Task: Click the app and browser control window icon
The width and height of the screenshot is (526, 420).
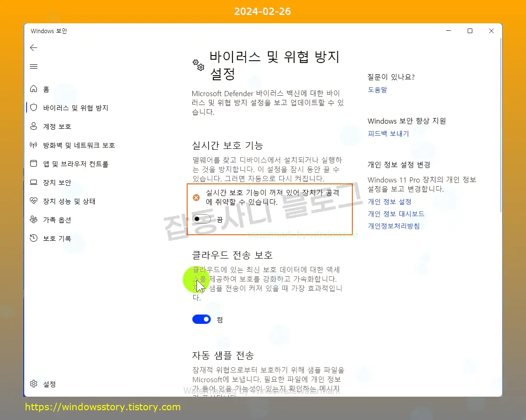Action: 34,163
